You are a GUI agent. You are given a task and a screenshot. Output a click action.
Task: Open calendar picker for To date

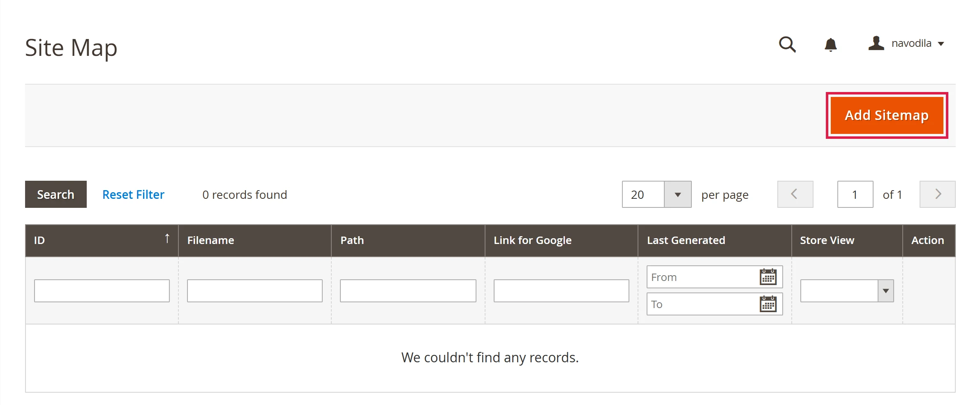pyautogui.click(x=768, y=304)
